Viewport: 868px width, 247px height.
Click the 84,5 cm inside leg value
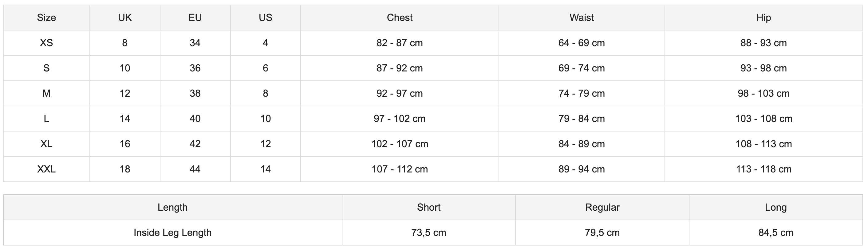click(x=776, y=233)
